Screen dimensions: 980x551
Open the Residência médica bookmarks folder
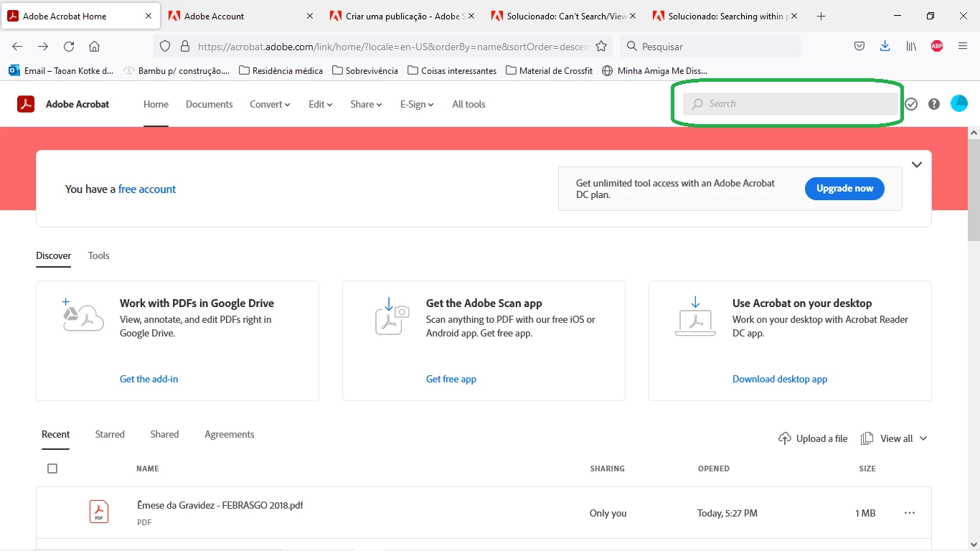click(x=281, y=70)
